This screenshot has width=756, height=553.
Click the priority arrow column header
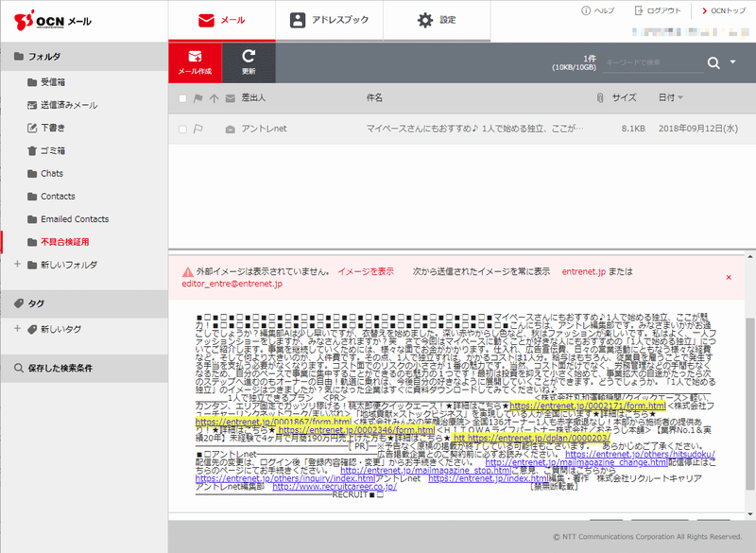click(215, 98)
